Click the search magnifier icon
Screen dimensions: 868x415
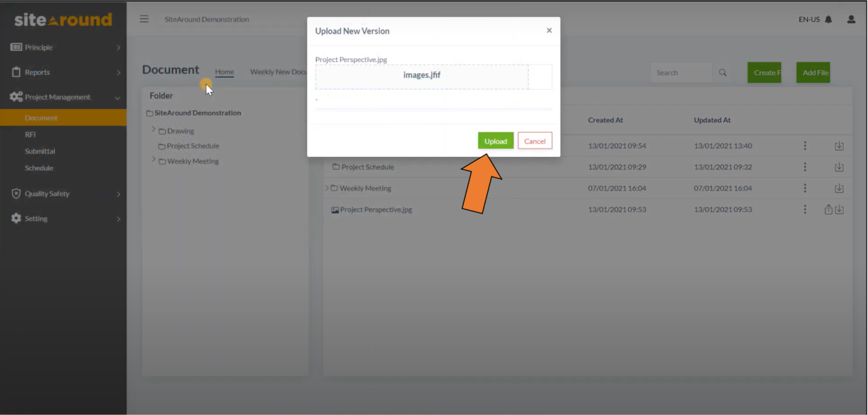(x=722, y=72)
